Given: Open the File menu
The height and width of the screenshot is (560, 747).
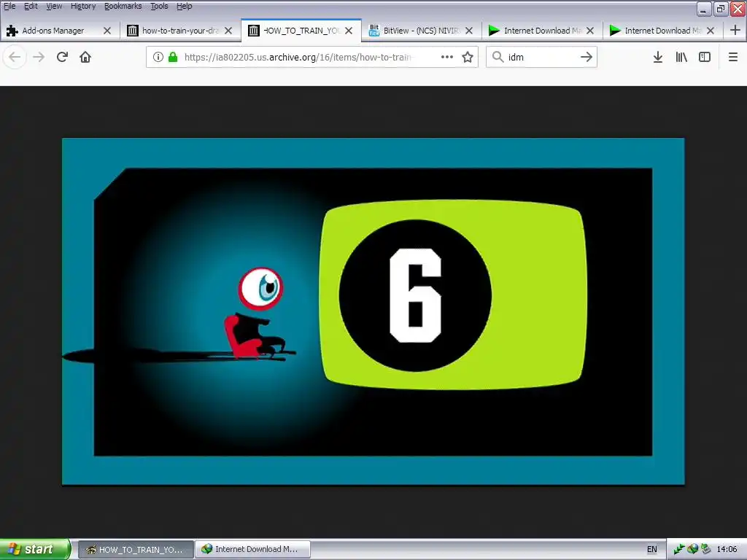Looking at the screenshot, I should (x=9, y=6).
